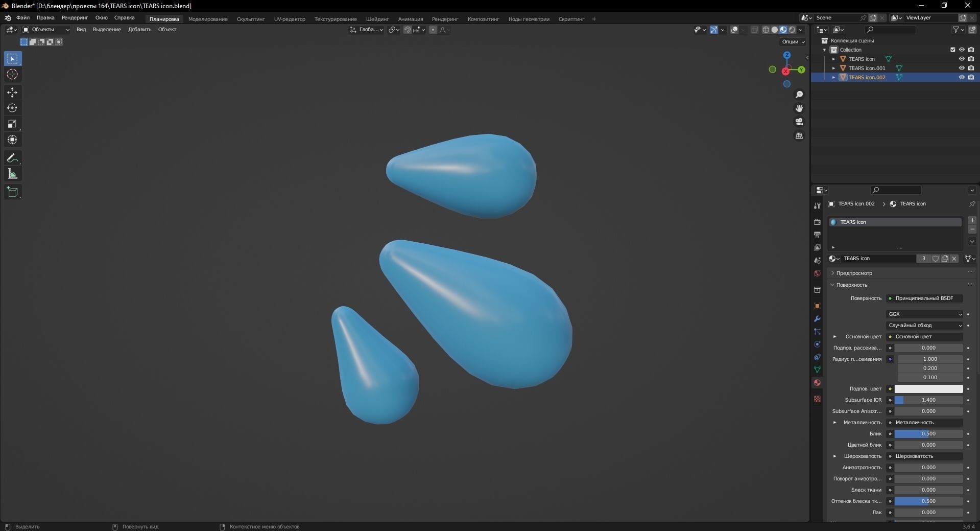Screen dimensions: 980x531
Task: Open the Файл menu
Action: (x=23, y=18)
